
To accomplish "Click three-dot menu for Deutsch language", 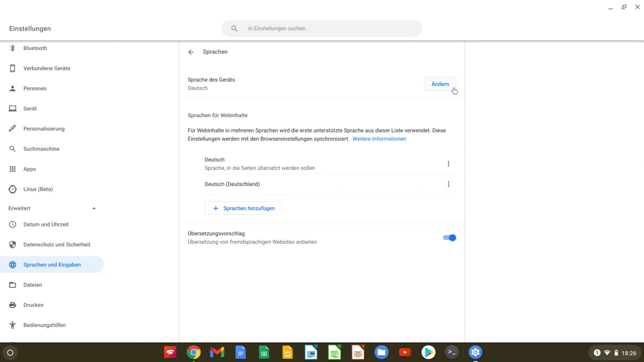I will pyautogui.click(x=448, y=163).
